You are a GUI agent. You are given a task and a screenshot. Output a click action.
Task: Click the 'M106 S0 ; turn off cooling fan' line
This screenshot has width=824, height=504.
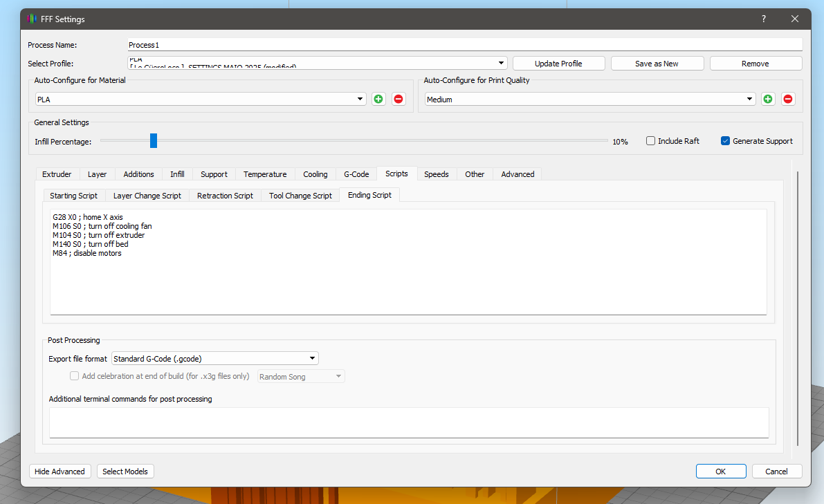[102, 226]
